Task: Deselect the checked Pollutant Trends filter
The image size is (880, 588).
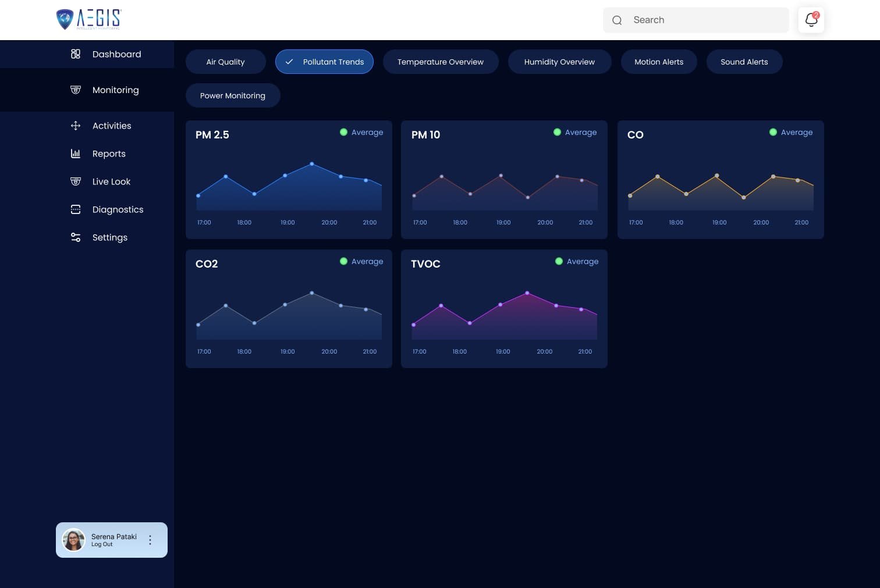Action: (324, 62)
